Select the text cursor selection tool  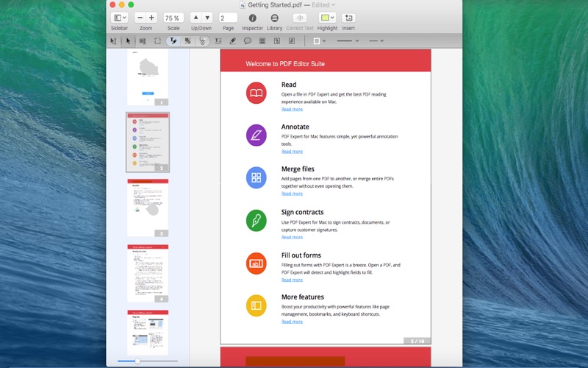[113, 41]
